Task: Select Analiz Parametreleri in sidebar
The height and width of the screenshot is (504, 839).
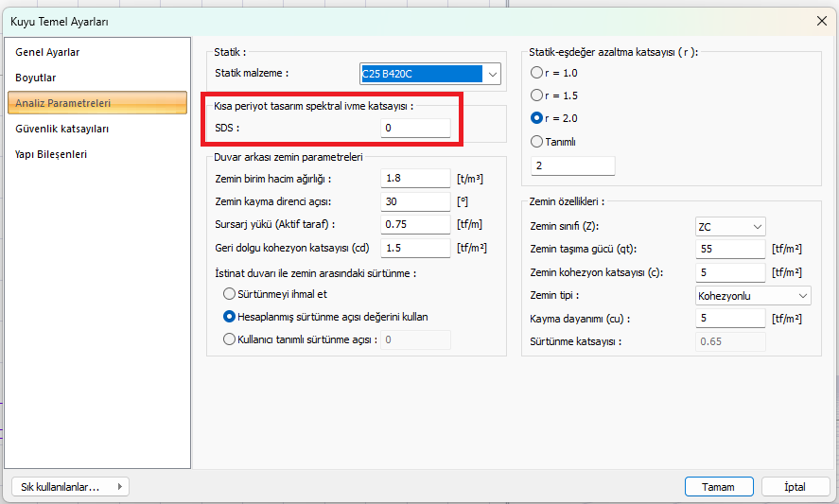Action: pyautogui.click(x=97, y=103)
